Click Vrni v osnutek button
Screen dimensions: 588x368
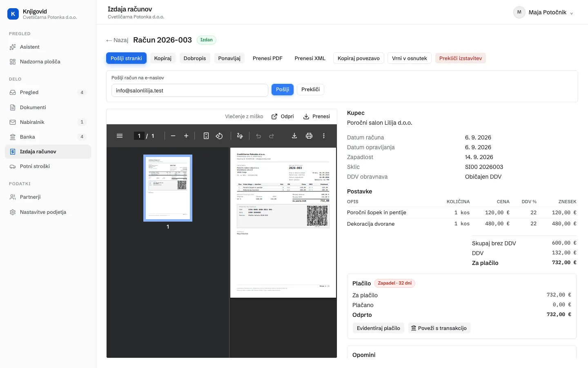410,58
